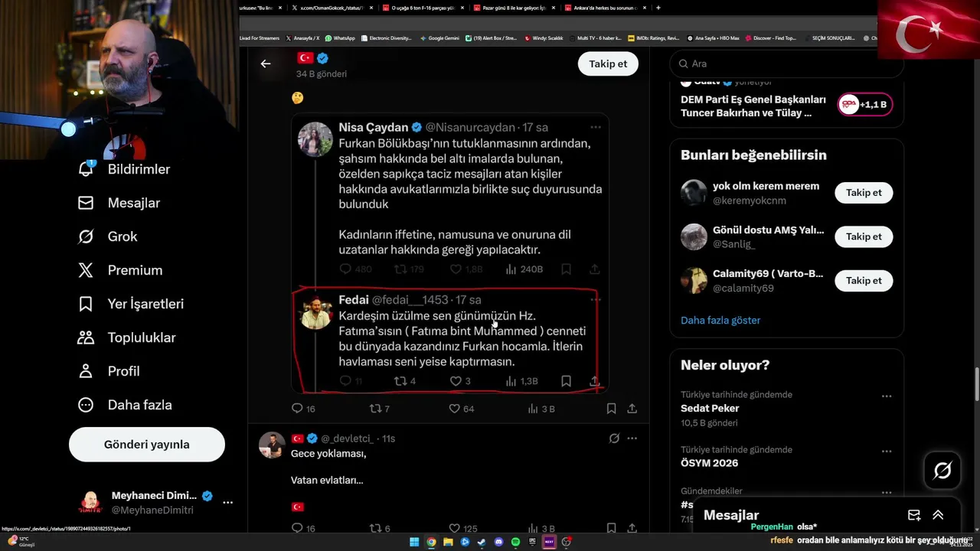Open Nisa Çaydan quoted post options
Viewport: 980px width, 551px height.
[596, 127]
